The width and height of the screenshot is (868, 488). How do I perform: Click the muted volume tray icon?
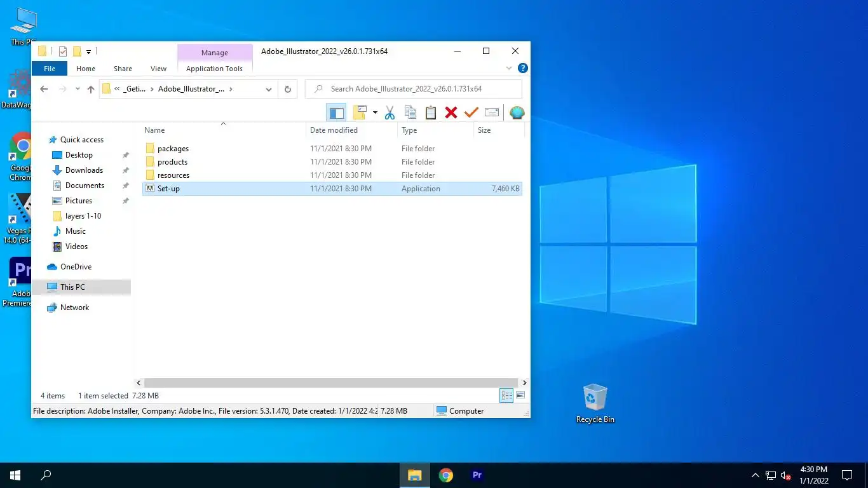[x=786, y=475]
